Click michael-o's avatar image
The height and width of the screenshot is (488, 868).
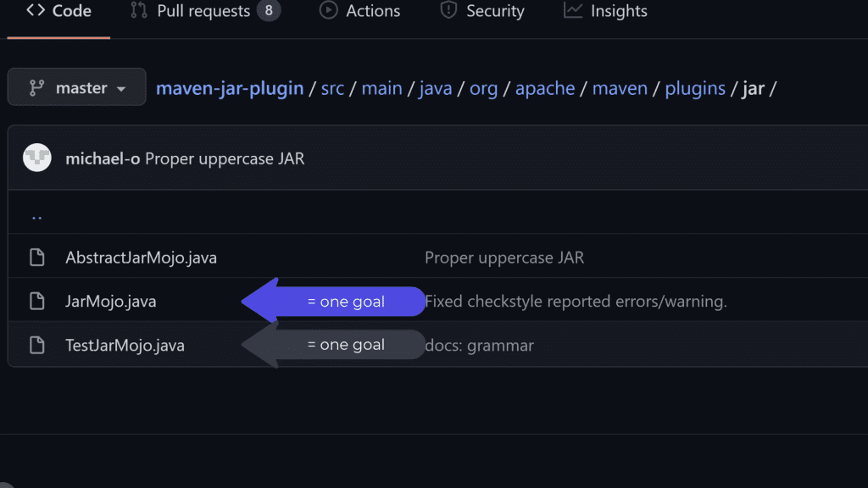(x=37, y=158)
